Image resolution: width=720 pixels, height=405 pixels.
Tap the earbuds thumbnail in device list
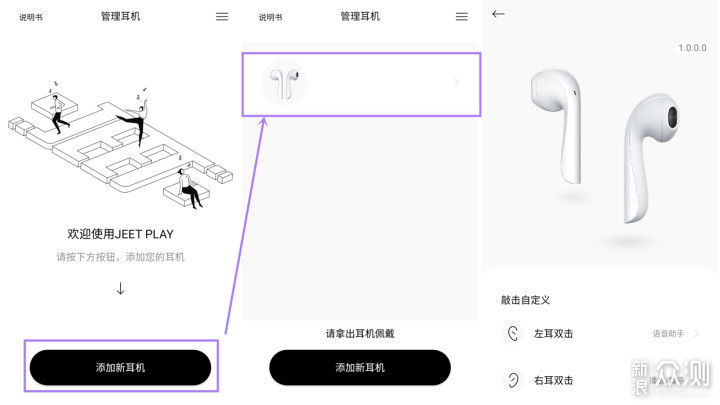[x=284, y=83]
